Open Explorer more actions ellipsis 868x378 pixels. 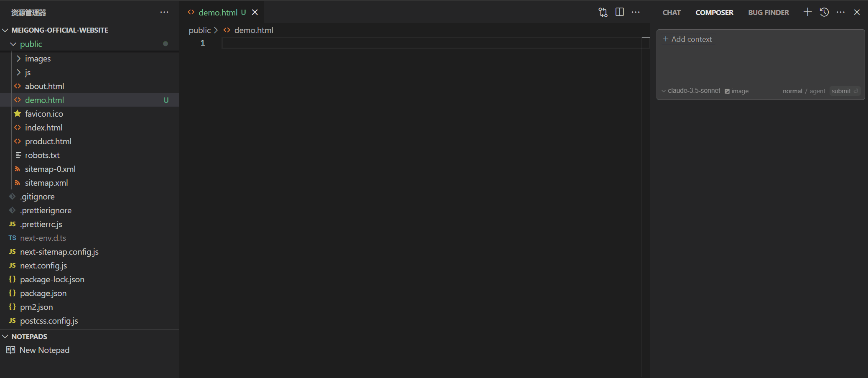(164, 12)
